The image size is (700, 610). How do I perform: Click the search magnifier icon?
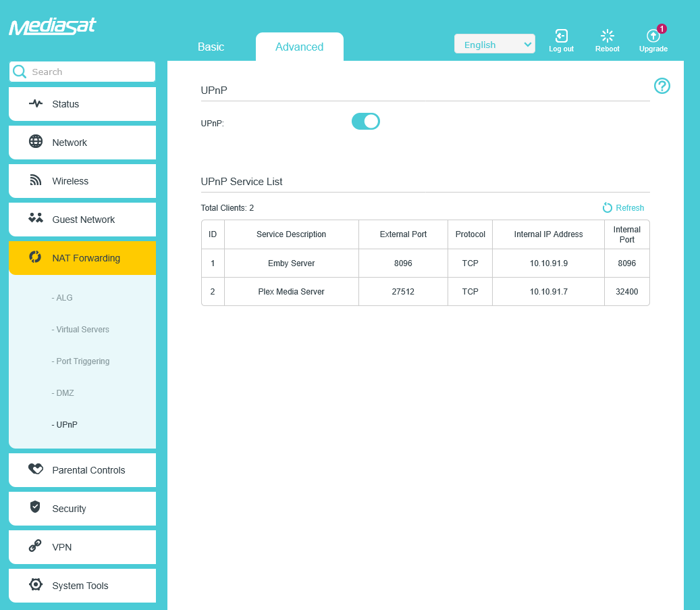[20, 72]
